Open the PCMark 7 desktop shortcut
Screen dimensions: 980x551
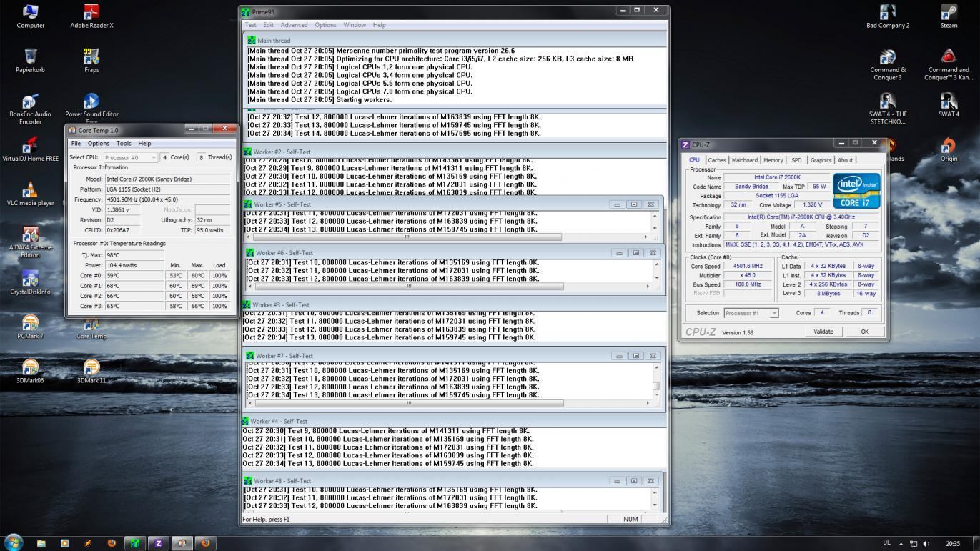point(31,327)
